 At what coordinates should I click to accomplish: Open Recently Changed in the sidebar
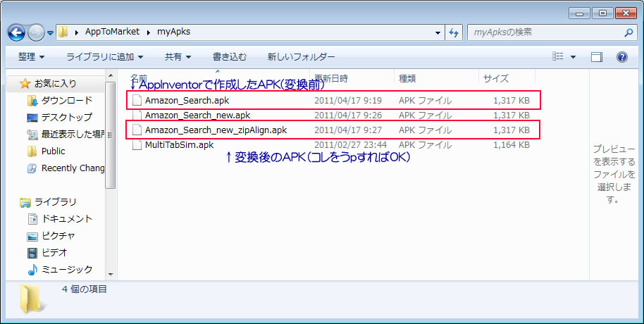tap(73, 168)
